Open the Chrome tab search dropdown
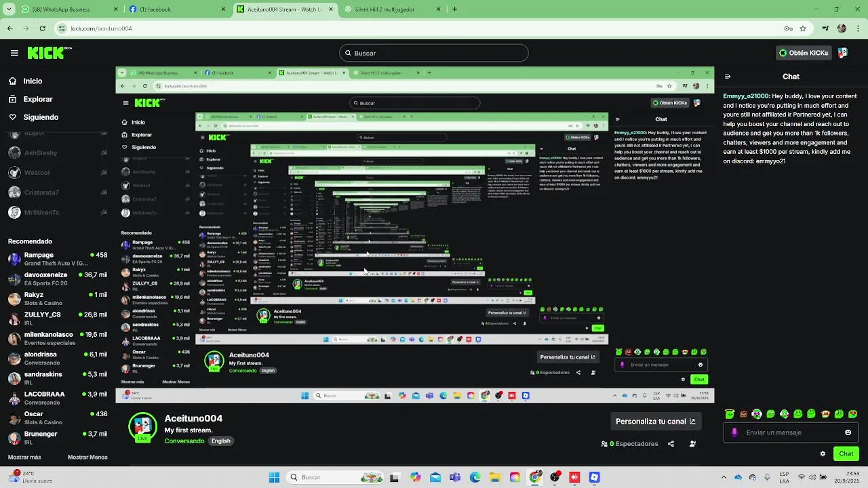868x488 pixels. [10, 9]
